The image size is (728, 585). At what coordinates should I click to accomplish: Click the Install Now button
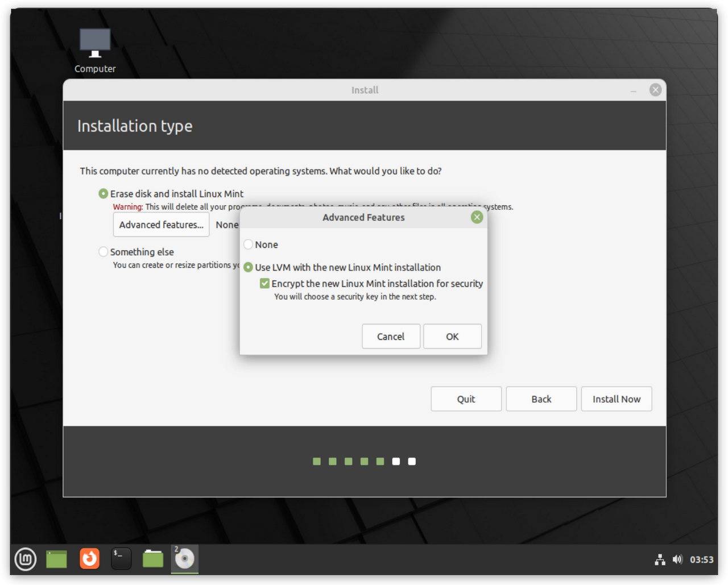coord(616,399)
